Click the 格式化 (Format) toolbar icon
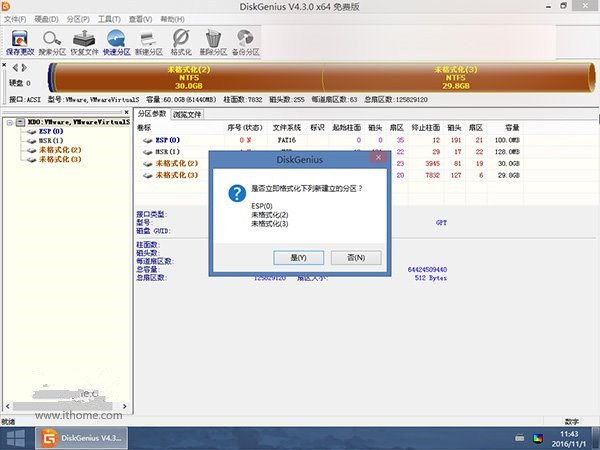The height and width of the screenshot is (450, 600). (181, 40)
